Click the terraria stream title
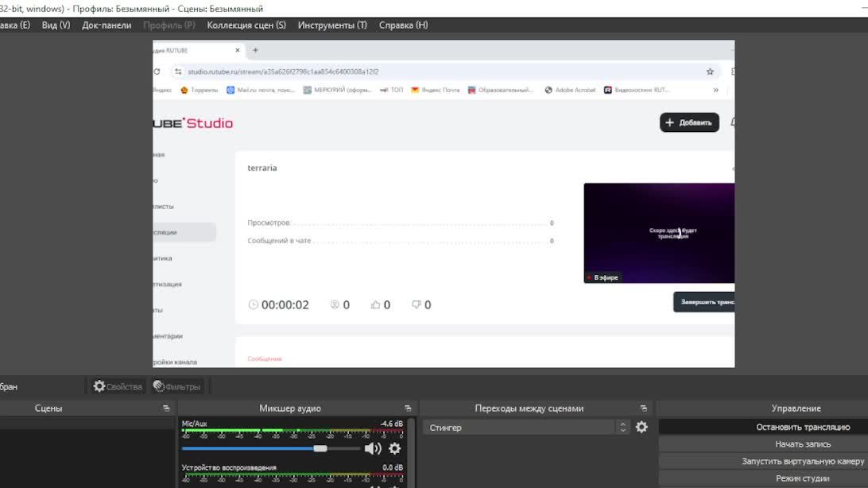Screen dimensions: 868x488 point(262,168)
